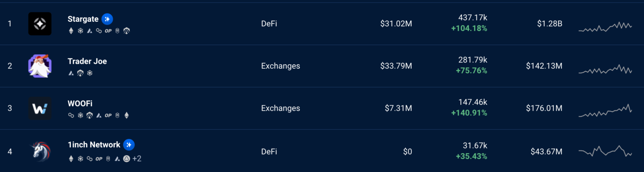The width and height of the screenshot is (644, 172).
Task: Expand the +2 more chains for 1inch Network
Action: pyautogui.click(x=137, y=159)
